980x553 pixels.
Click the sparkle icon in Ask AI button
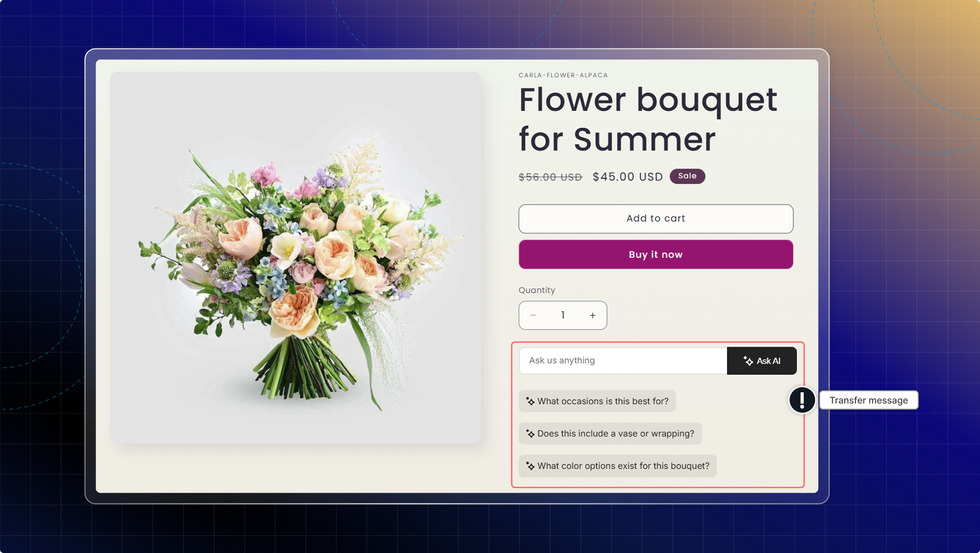coord(748,361)
